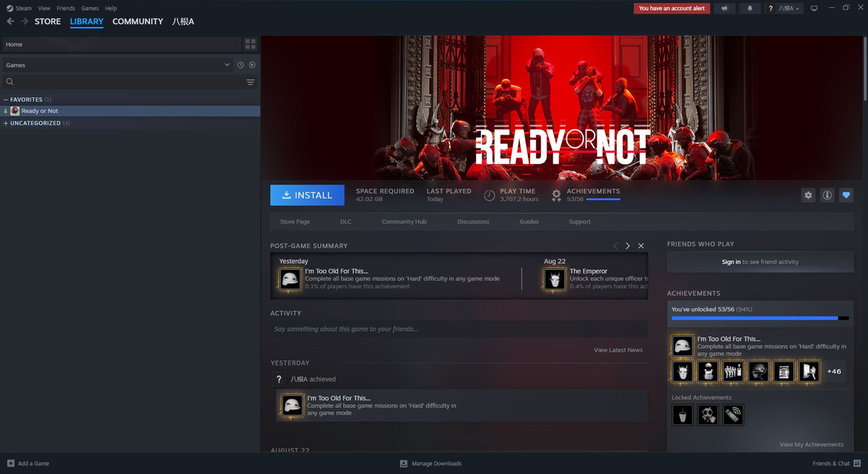Open the Store Page link

pyautogui.click(x=295, y=222)
